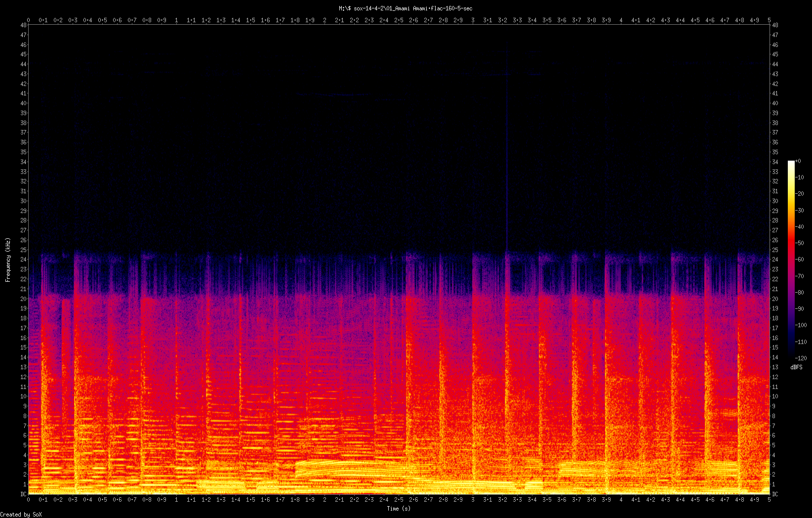Viewport: 812px width, 518px height.
Task: Click the '-40' value on the color scale
Action: coord(800,227)
